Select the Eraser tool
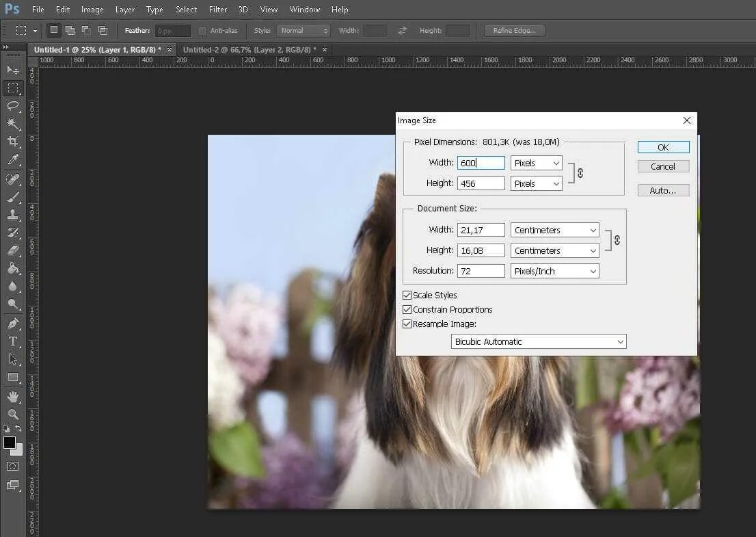Viewport: 756px width, 537px height. point(13,250)
